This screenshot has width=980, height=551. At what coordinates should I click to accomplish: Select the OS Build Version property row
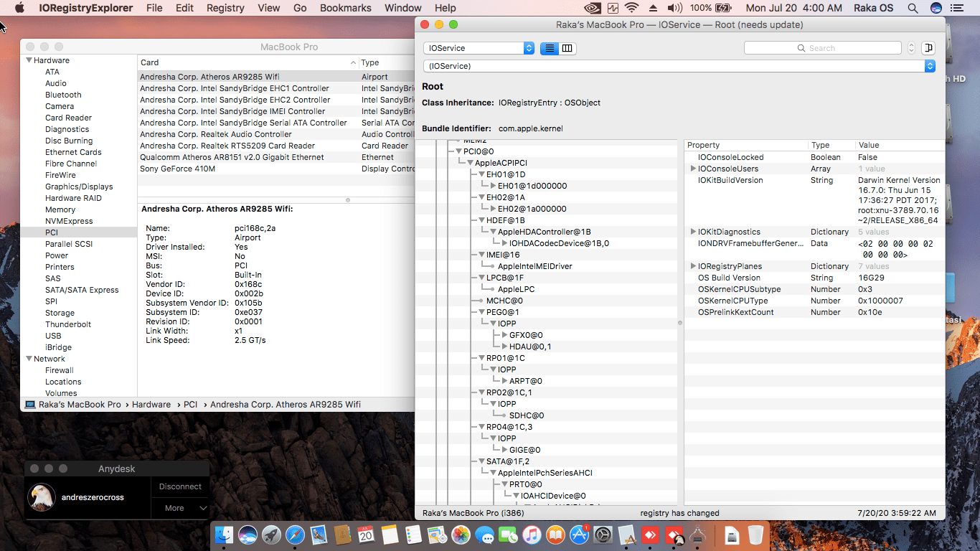814,278
